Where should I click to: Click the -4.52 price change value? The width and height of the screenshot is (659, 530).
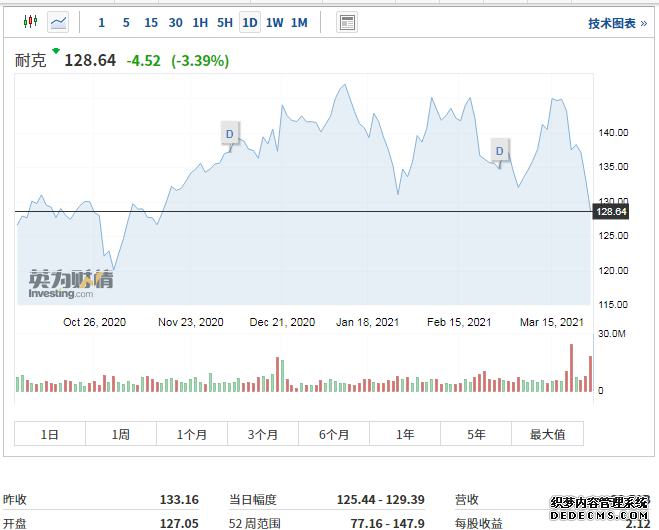144,61
